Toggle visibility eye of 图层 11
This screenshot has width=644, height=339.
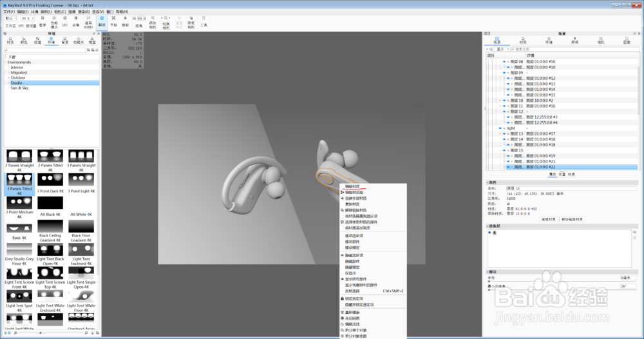(504, 106)
